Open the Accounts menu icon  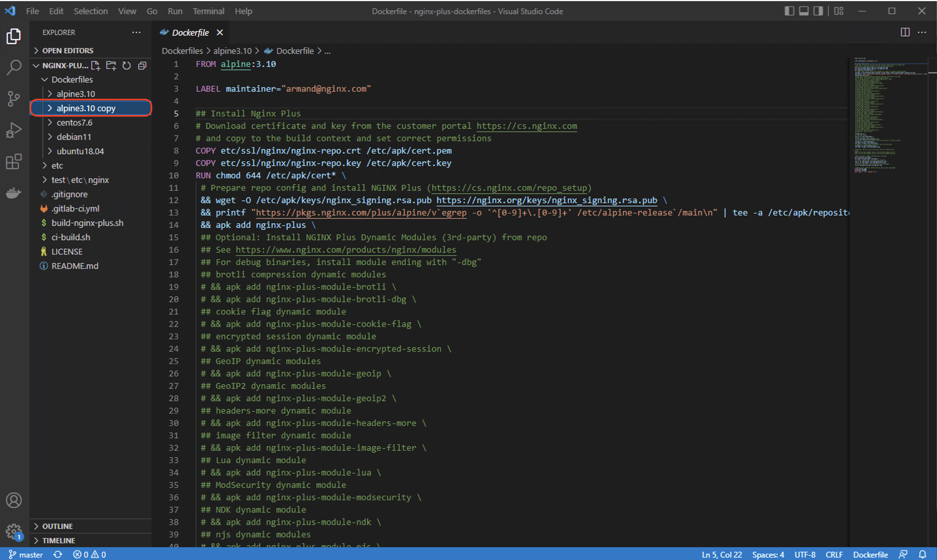tap(14, 500)
